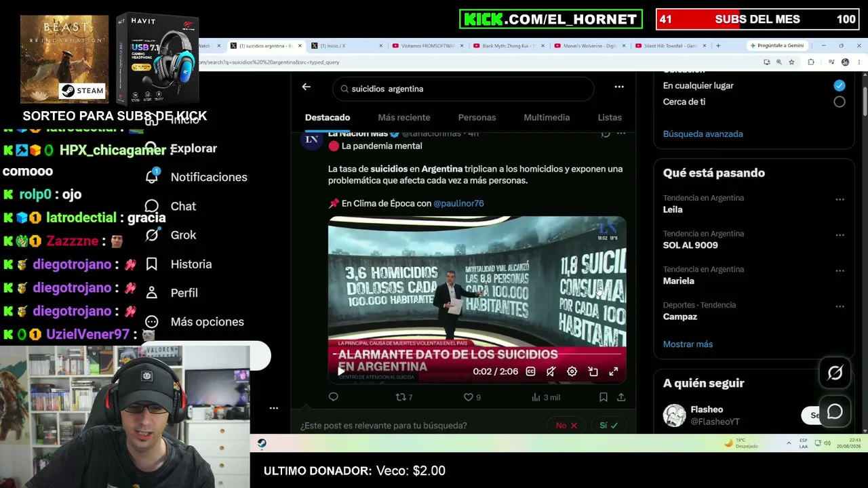Open the weather widget showing 15°C Despejado

coord(741,443)
